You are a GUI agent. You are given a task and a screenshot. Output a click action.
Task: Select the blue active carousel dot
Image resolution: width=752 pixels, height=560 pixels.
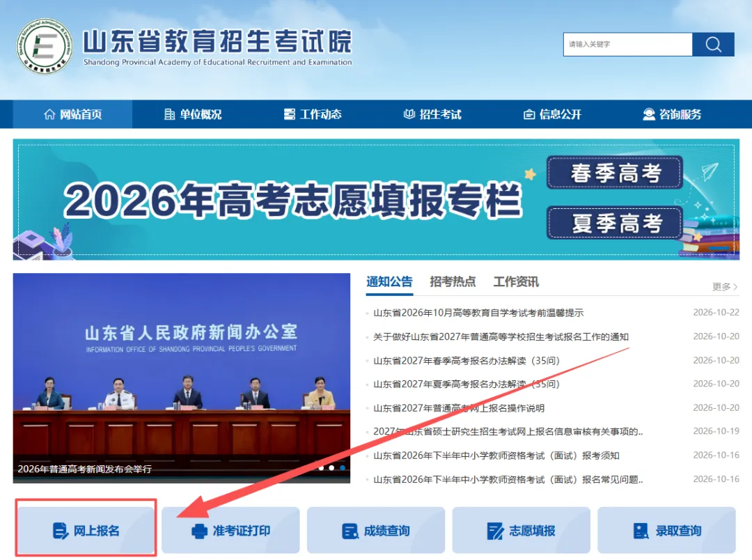tap(343, 468)
